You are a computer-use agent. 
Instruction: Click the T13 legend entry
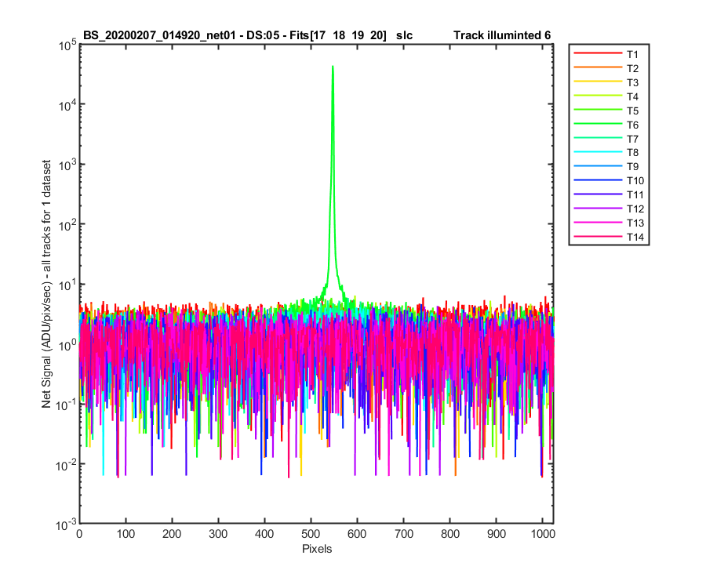(x=609, y=223)
